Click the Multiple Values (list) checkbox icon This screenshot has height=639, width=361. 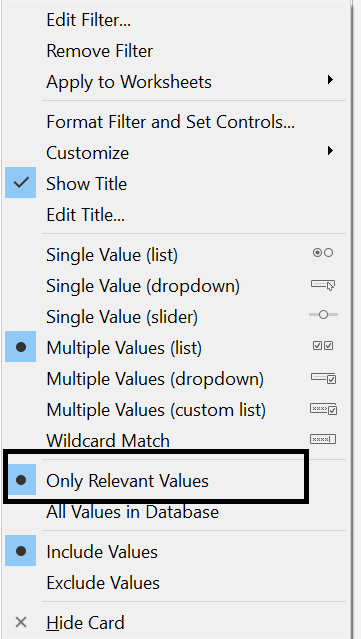(x=323, y=346)
